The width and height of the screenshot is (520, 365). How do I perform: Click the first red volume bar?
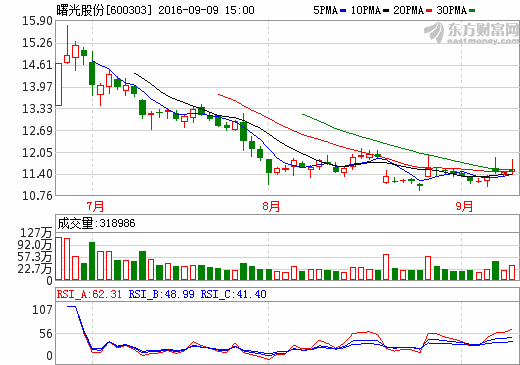click(x=58, y=258)
